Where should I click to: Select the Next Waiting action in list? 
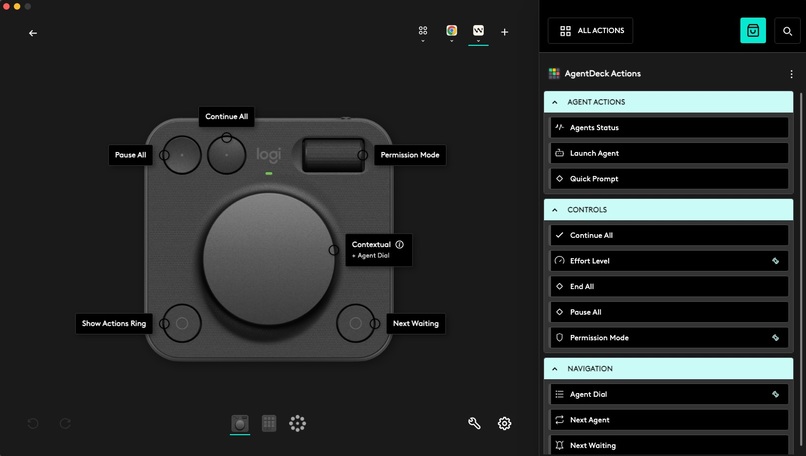(x=669, y=445)
